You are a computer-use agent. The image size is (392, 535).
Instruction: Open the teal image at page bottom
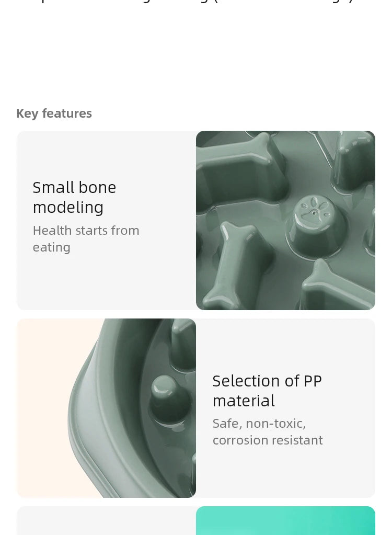point(285,520)
